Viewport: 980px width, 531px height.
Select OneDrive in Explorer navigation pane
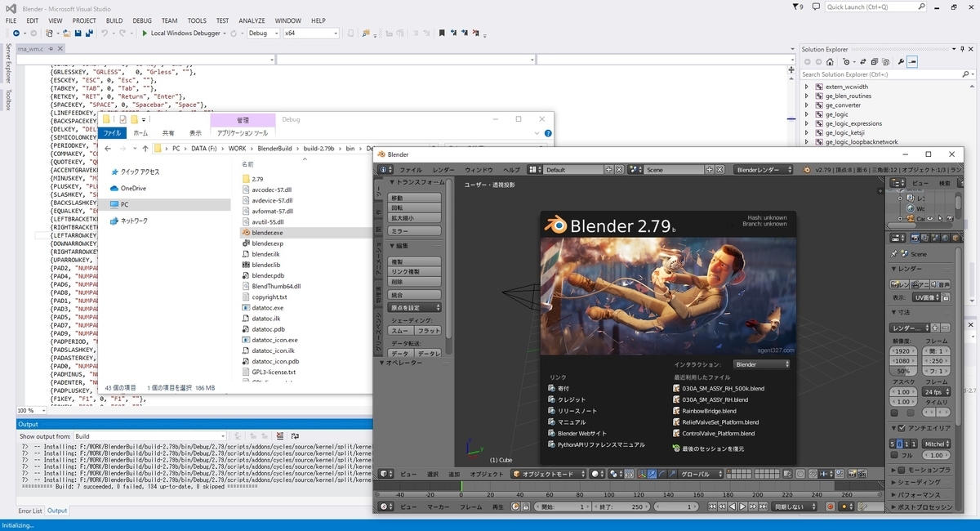coord(132,188)
